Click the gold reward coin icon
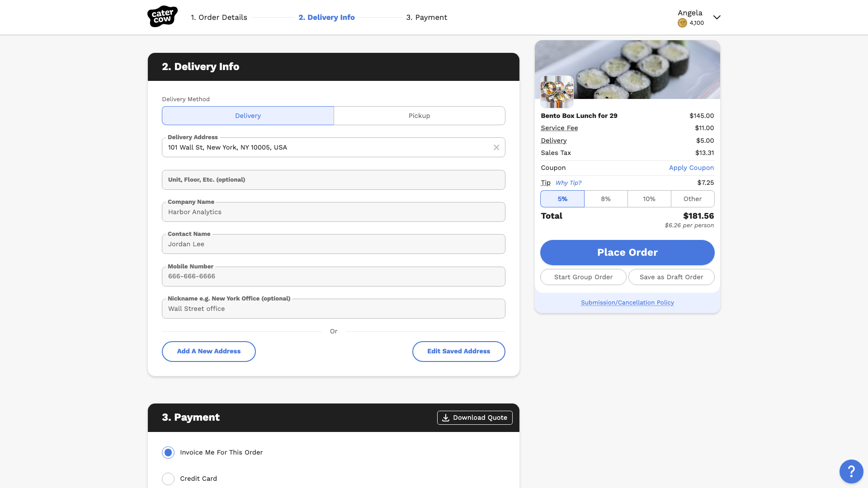The width and height of the screenshot is (868, 488). 682,23
